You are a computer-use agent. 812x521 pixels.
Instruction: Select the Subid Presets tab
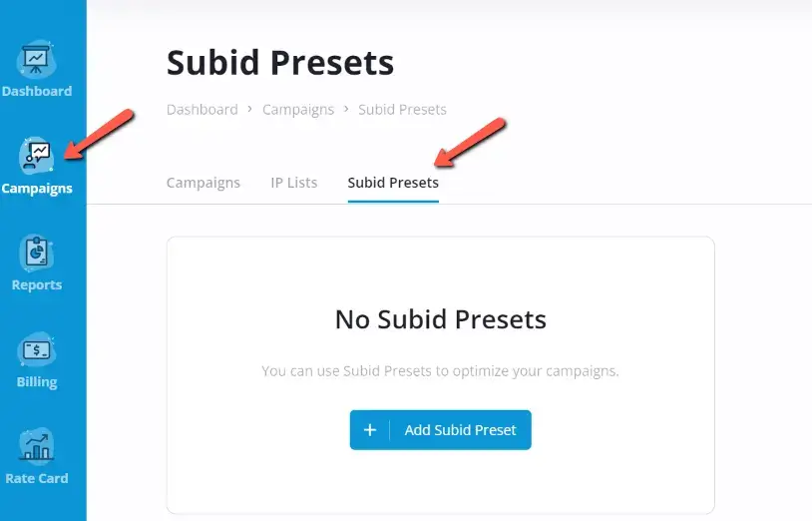(393, 183)
